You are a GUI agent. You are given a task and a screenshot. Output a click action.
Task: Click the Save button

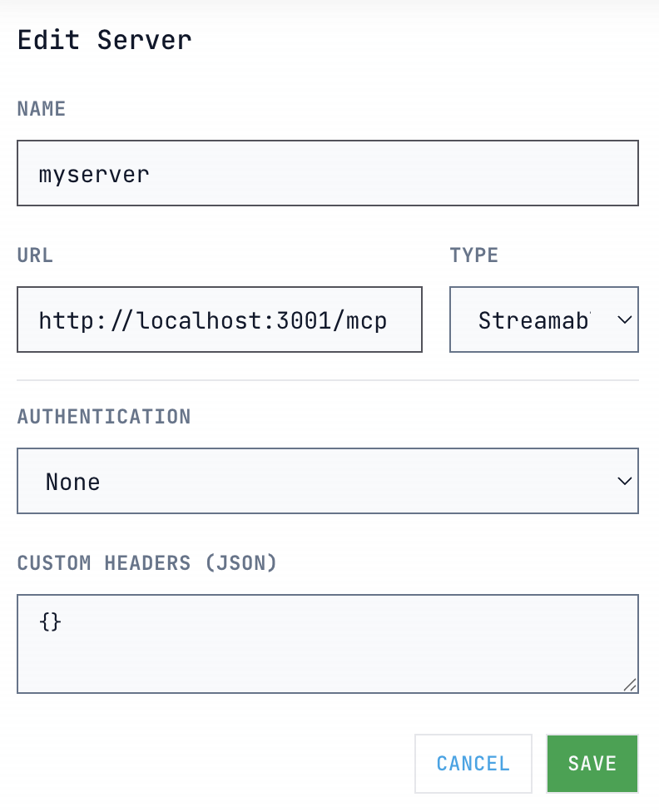[592, 764]
